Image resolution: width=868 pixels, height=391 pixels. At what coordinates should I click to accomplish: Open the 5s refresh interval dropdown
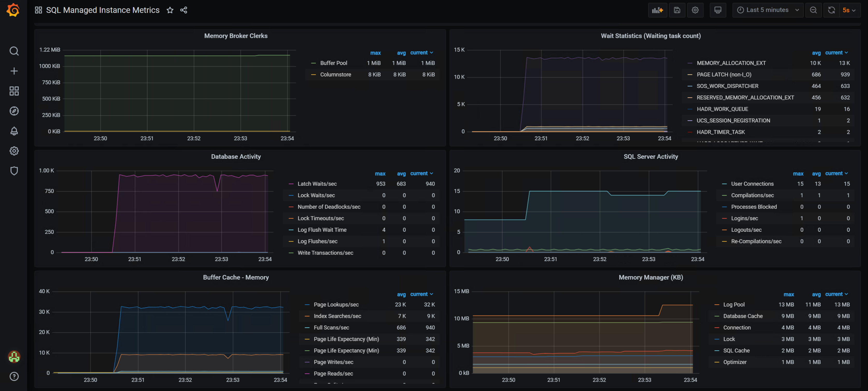[x=849, y=10]
